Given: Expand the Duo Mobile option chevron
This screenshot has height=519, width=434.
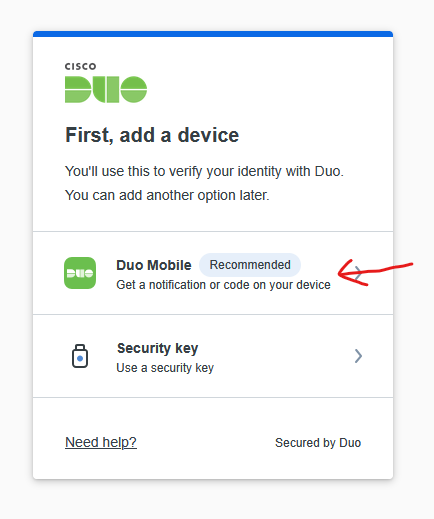Looking at the screenshot, I should [x=358, y=273].
